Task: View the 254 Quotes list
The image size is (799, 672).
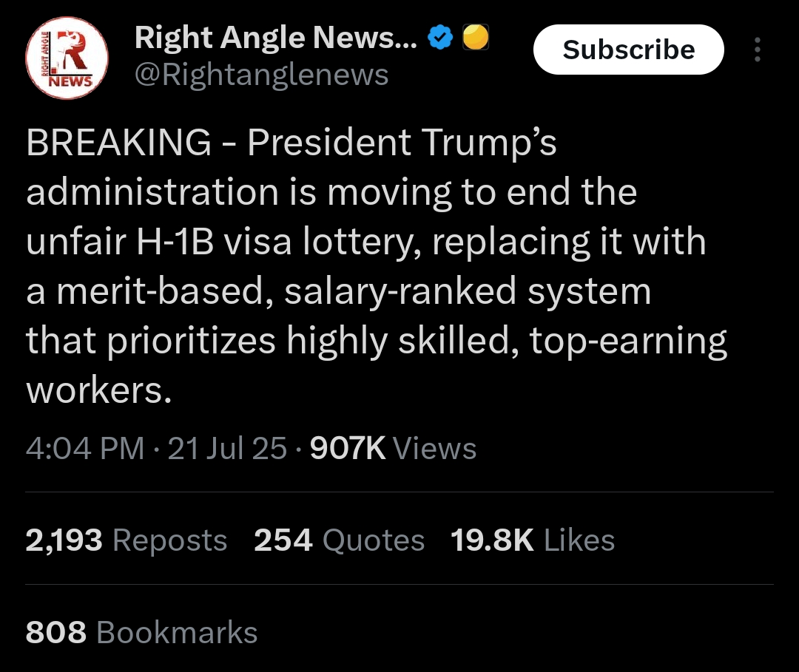Action: [340, 540]
